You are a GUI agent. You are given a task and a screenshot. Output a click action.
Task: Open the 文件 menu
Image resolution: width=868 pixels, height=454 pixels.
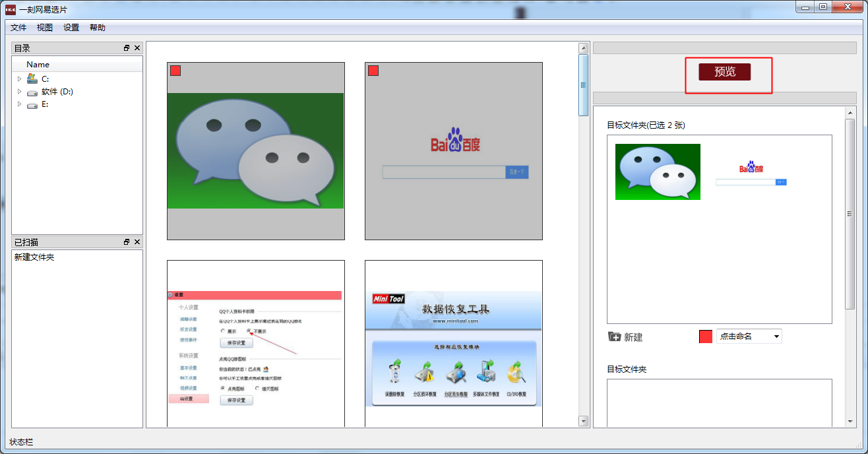(x=18, y=28)
